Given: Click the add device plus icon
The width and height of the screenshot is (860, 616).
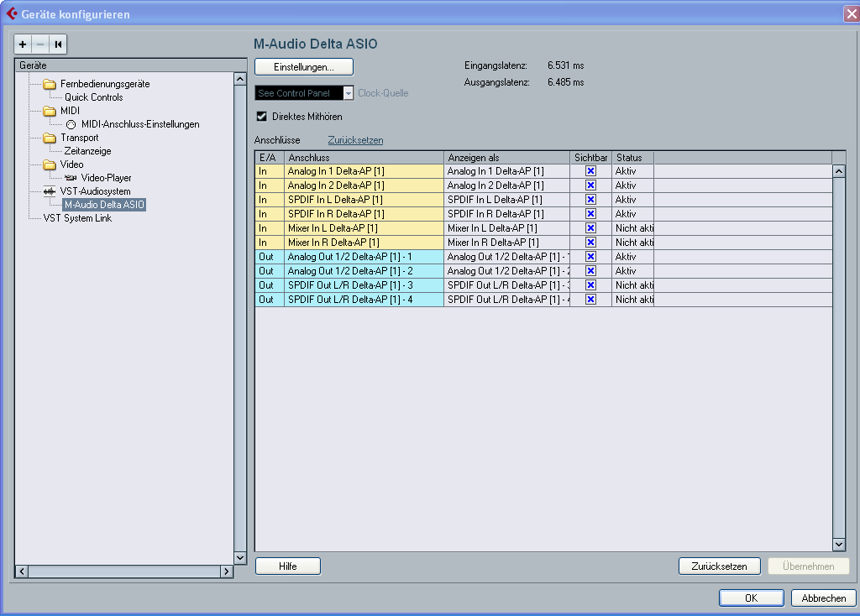Looking at the screenshot, I should pyautogui.click(x=23, y=44).
